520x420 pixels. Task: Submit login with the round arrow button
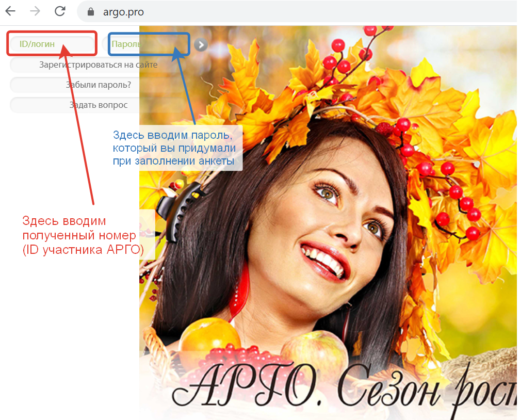(x=201, y=44)
